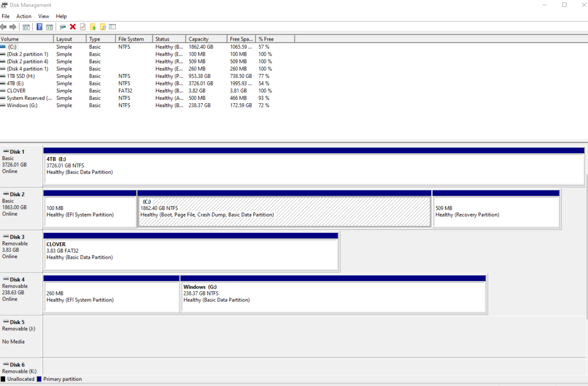Click the red X Delete icon
The image size is (588, 386).
[x=73, y=27]
